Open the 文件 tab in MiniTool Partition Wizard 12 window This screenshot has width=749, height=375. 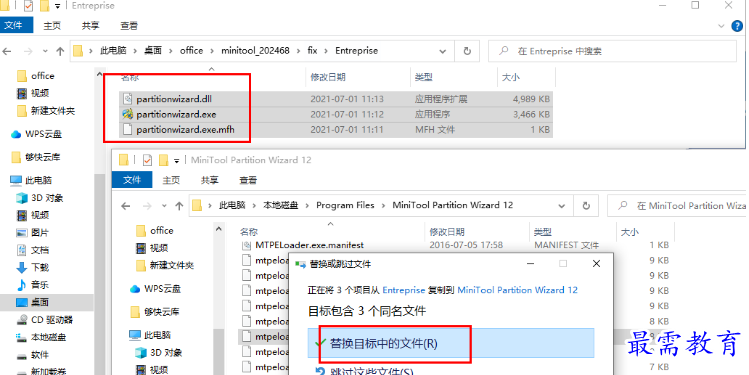(x=132, y=180)
